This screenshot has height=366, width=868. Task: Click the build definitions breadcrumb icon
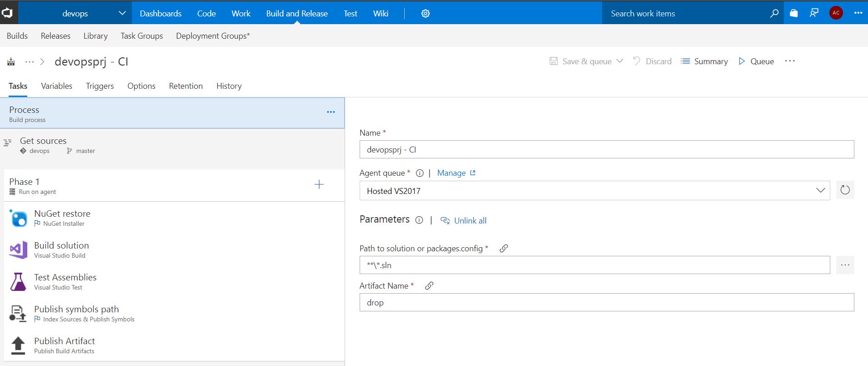(11, 61)
